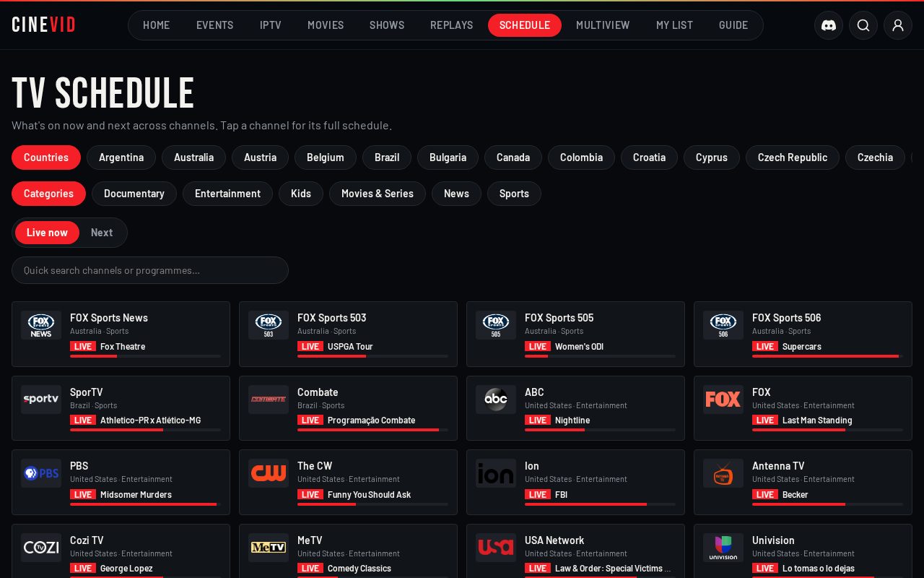
Task: Go to the Replays tab
Action: tap(452, 25)
